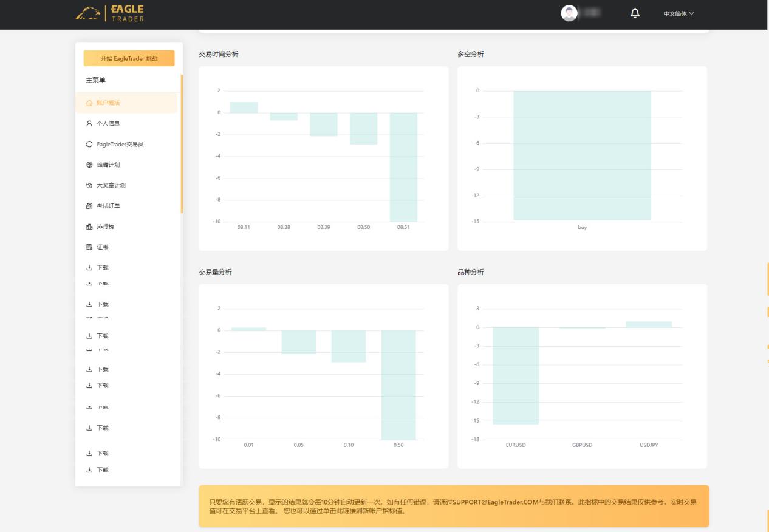769x532 pixels.
Task: Click the certificate icon for 证书
Action: point(89,248)
